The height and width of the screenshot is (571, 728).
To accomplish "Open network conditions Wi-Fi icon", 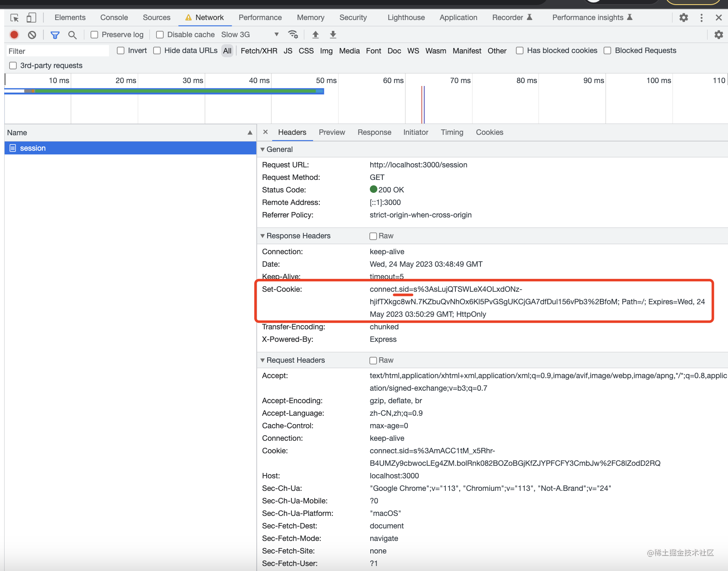I will click(x=293, y=35).
